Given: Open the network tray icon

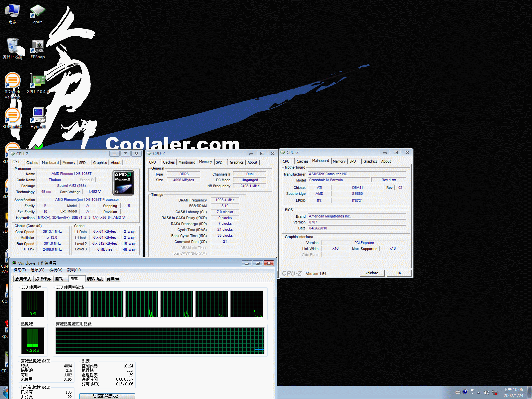Looking at the screenshot, I should pos(495,393).
